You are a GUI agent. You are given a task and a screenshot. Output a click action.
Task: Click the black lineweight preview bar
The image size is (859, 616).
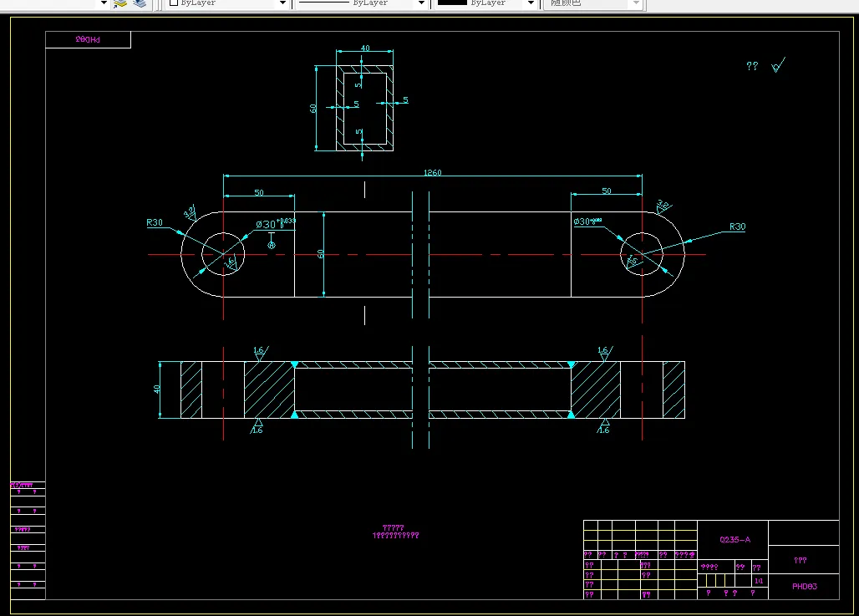(452, 3)
